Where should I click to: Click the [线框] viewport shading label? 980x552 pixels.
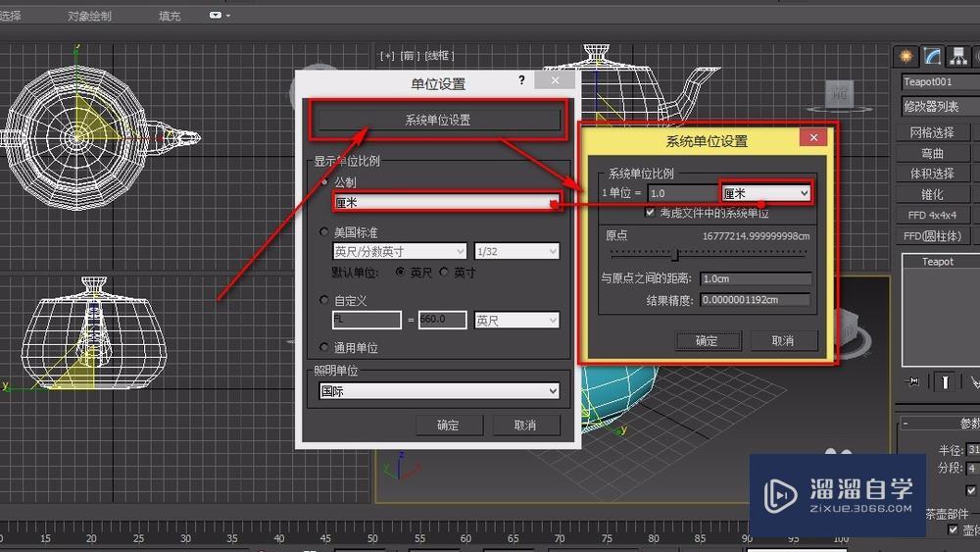pyautogui.click(x=439, y=56)
